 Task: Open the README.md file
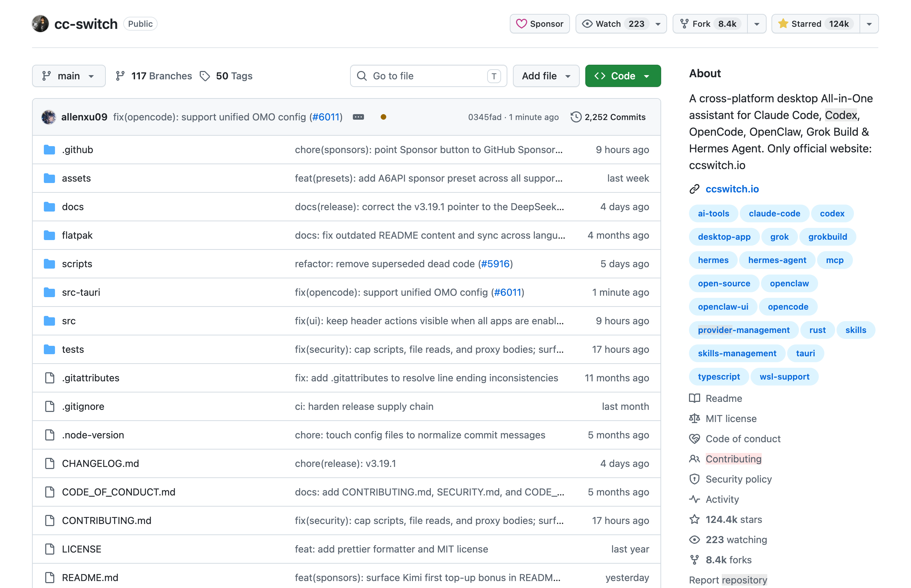pyautogui.click(x=90, y=578)
